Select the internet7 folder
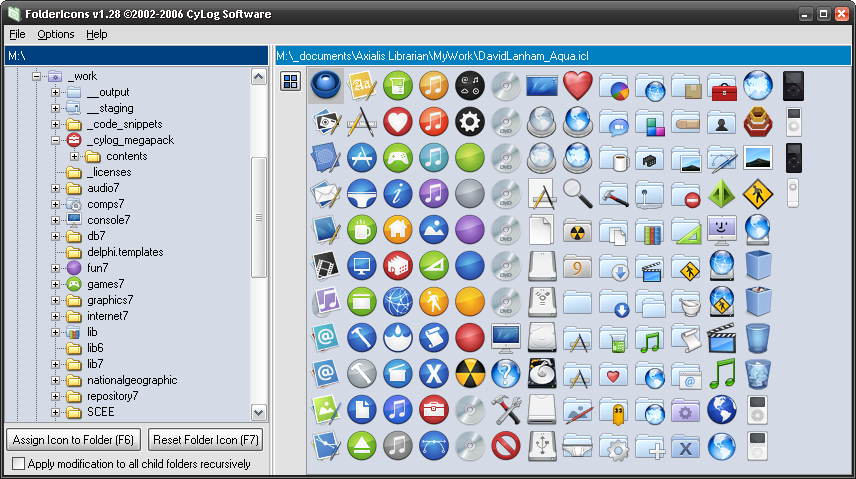 (x=108, y=316)
